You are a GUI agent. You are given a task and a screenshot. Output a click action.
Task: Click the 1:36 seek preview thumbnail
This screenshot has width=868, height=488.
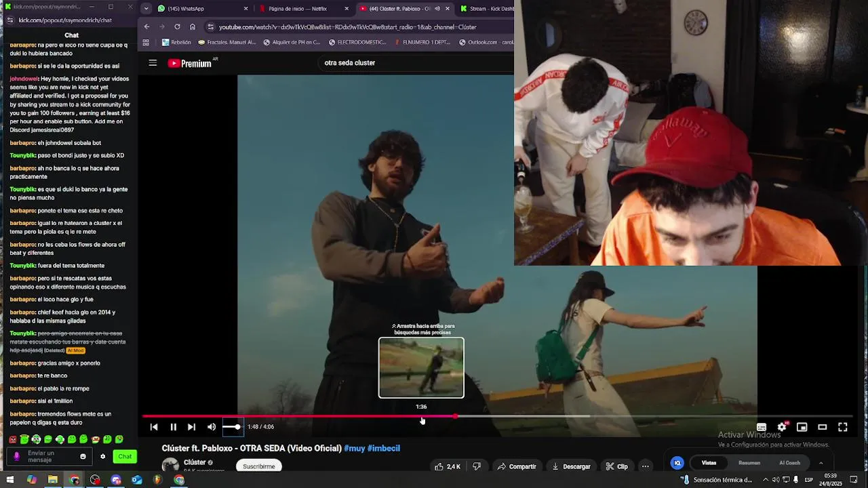tap(421, 367)
